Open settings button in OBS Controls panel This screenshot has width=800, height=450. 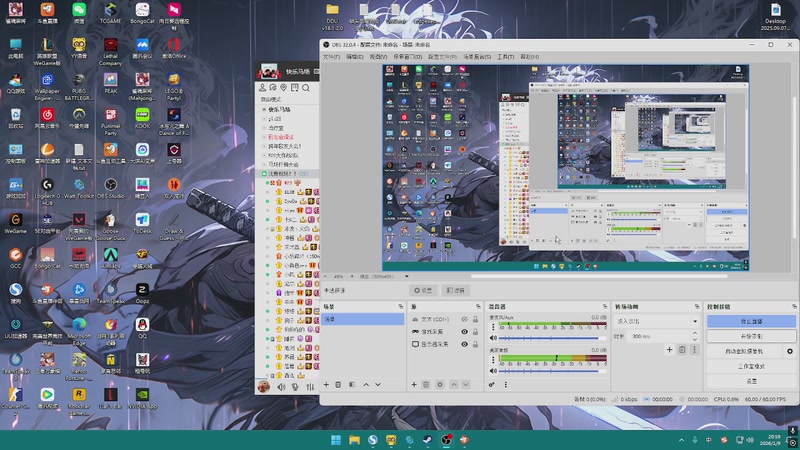751,381
